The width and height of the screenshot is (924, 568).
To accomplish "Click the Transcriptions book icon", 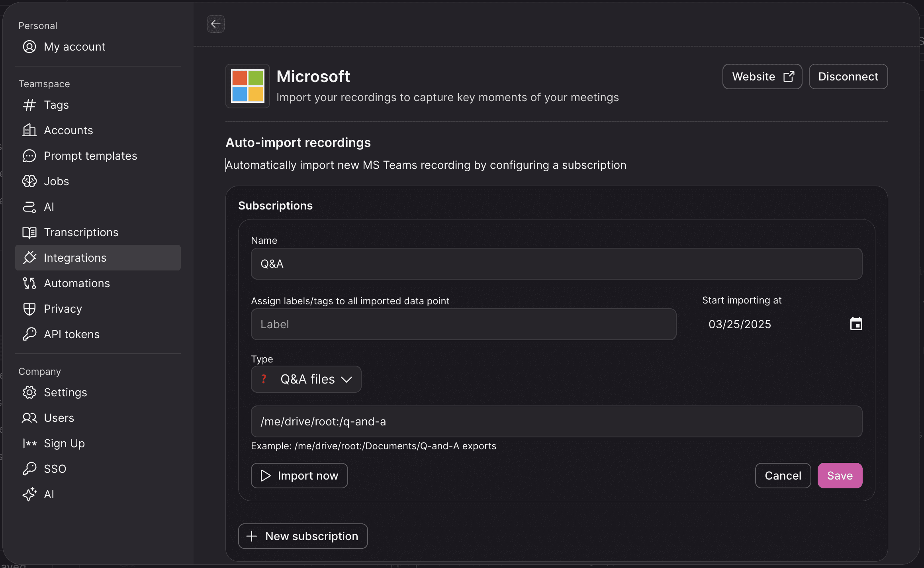I will click(29, 232).
